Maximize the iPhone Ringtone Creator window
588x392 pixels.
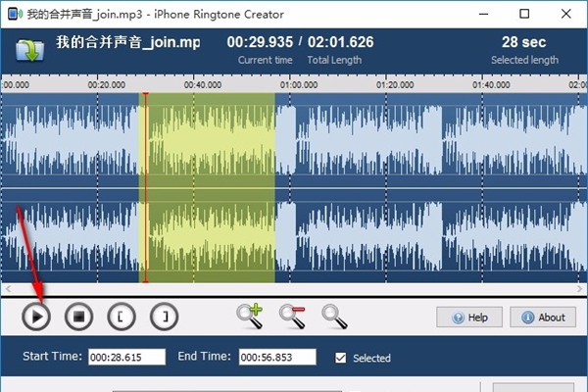coord(524,14)
